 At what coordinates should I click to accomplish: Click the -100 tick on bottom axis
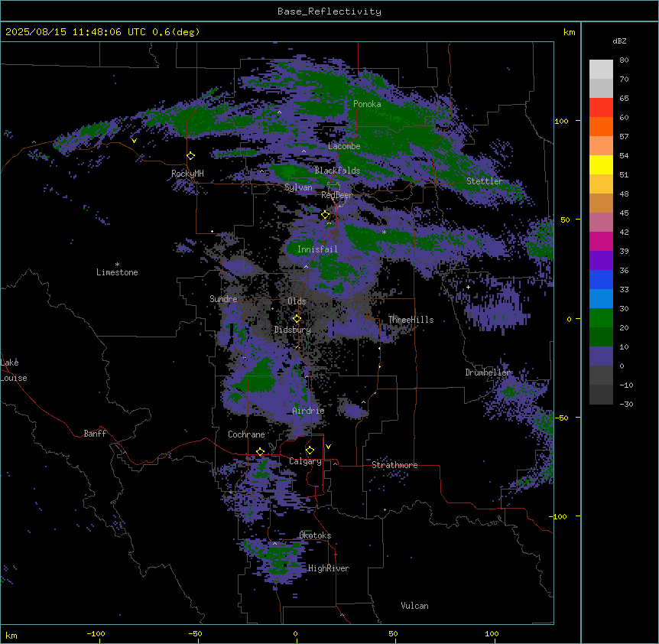coord(96,633)
